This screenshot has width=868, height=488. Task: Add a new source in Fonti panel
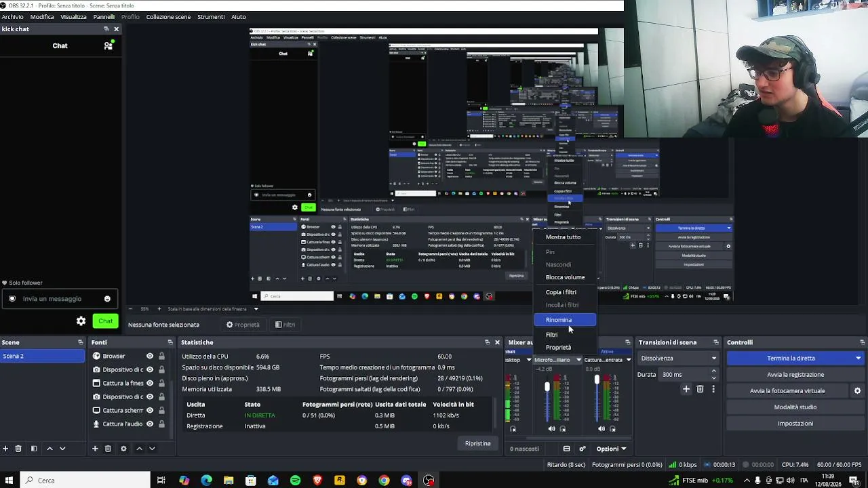95,449
